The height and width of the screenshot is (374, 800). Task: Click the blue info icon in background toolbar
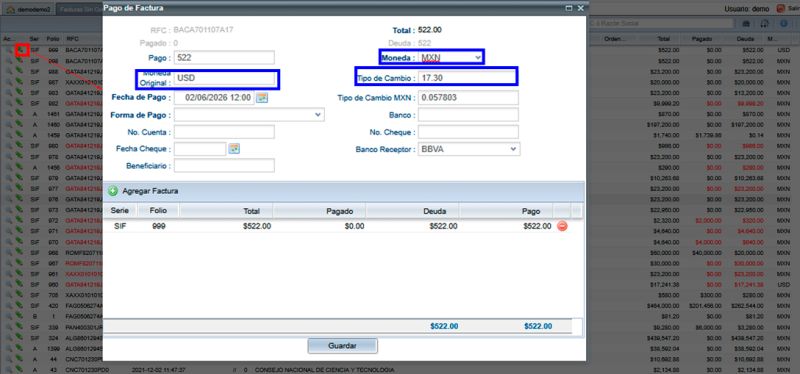pos(783,23)
